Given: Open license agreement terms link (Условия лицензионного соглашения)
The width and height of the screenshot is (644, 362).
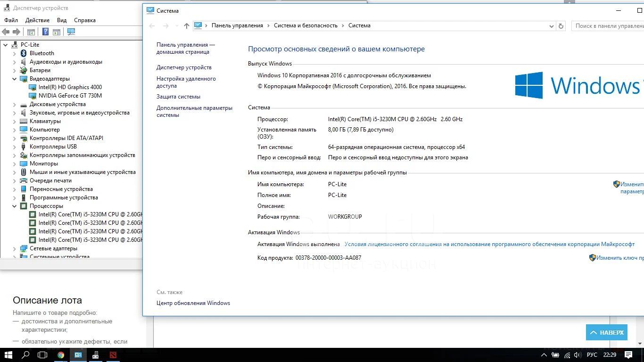Looking at the screenshot, I should (x=489, y=244).
